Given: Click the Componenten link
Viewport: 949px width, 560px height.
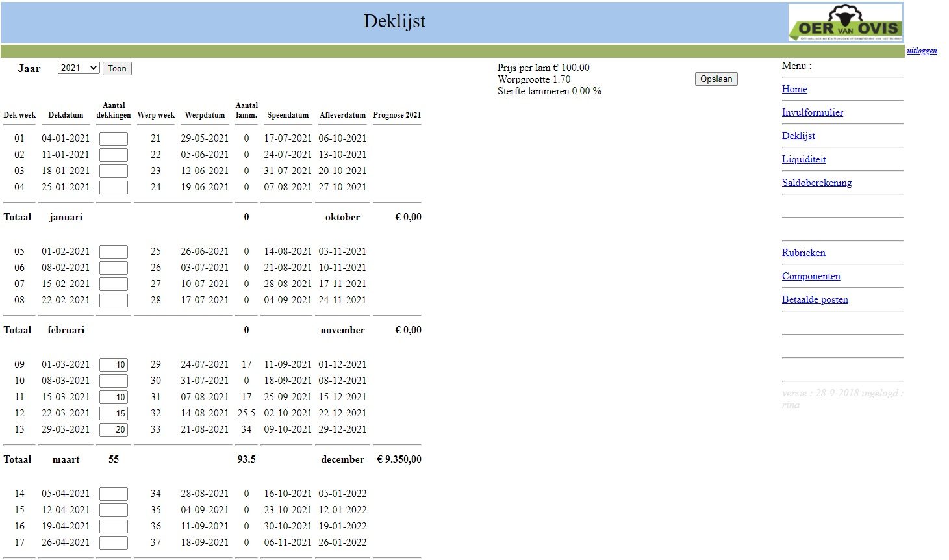Looking at the screenshot, I should coord(811,276).
